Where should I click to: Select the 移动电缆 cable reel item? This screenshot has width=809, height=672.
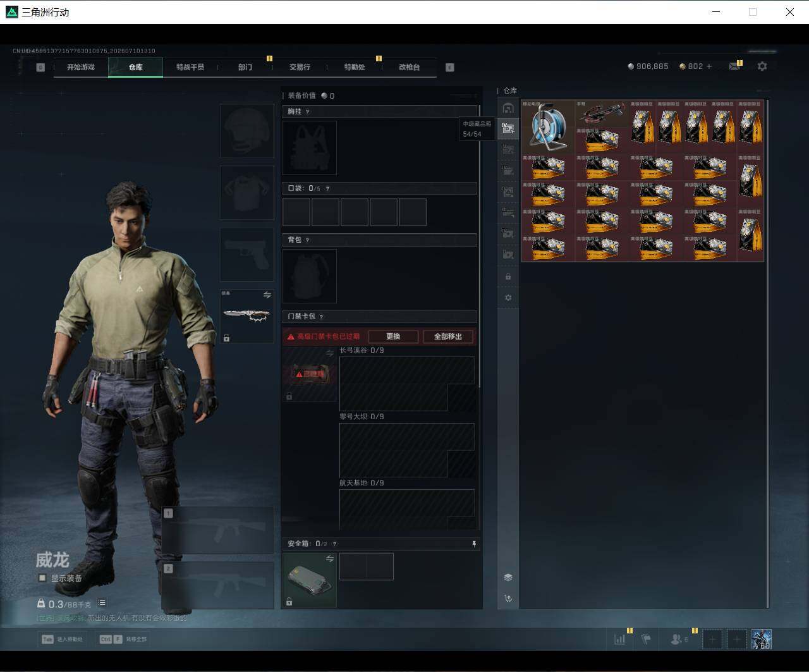coord(547,126)
